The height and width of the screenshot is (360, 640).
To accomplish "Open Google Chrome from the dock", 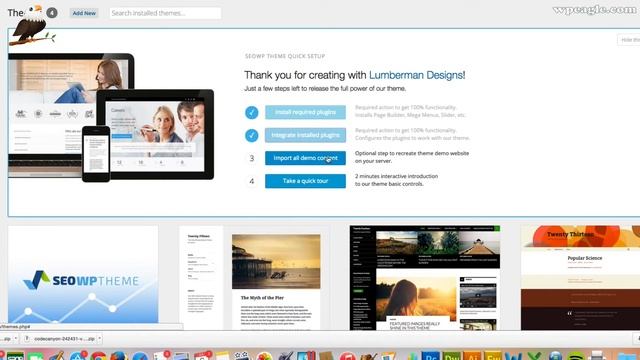I will [98, 356].
